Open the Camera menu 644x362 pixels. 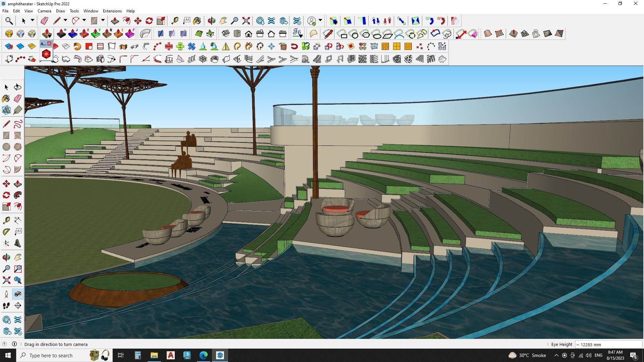click(44, 11)
